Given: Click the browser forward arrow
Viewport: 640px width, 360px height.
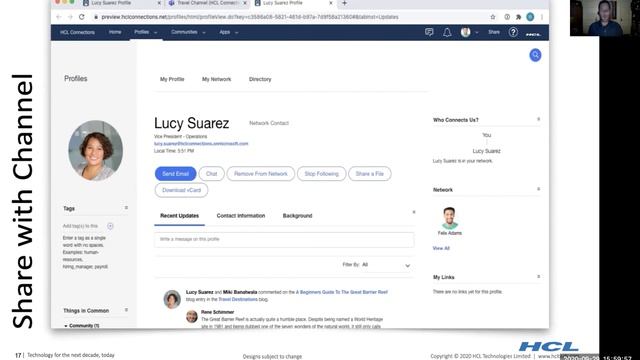Looking at the screenshot, I should click(x=70, y=17).
